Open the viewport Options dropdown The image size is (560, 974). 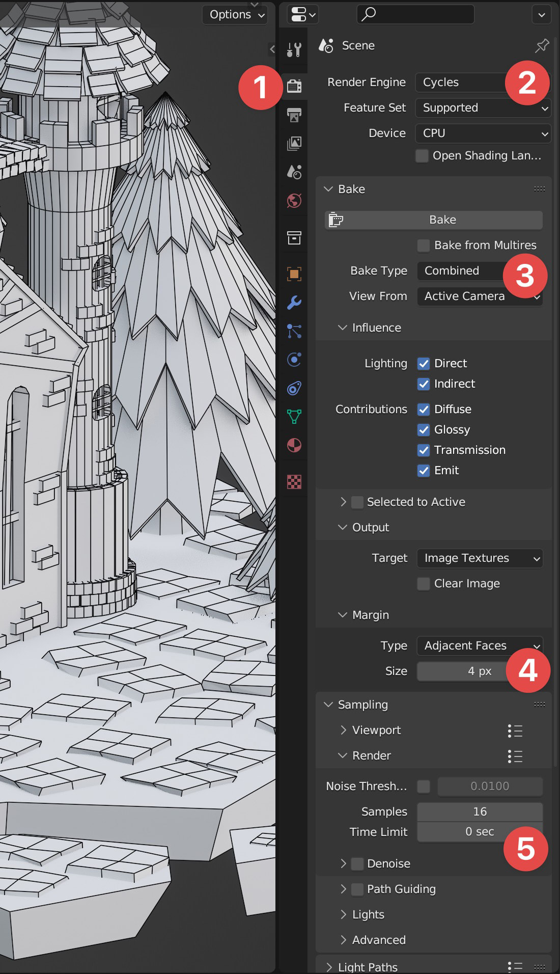(236, 15)
